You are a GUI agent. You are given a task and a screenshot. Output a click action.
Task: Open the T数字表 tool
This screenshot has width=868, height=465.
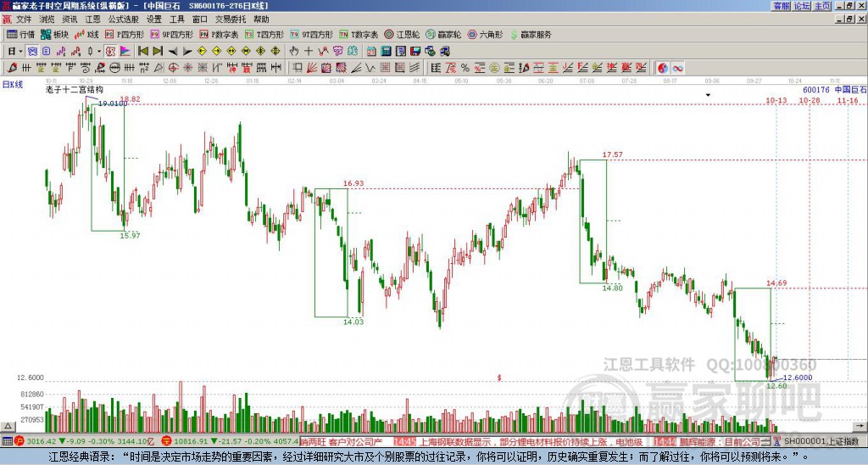359,34
